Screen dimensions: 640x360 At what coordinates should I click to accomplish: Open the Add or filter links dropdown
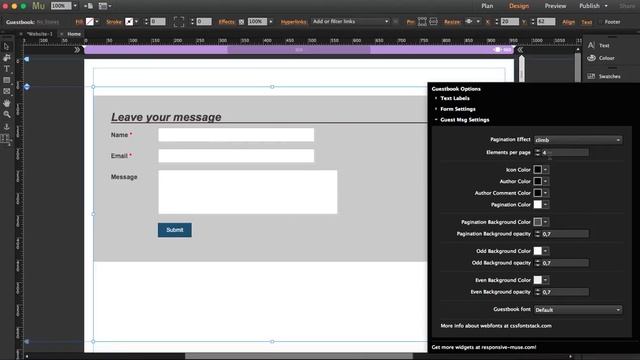(x=350, y=22)
